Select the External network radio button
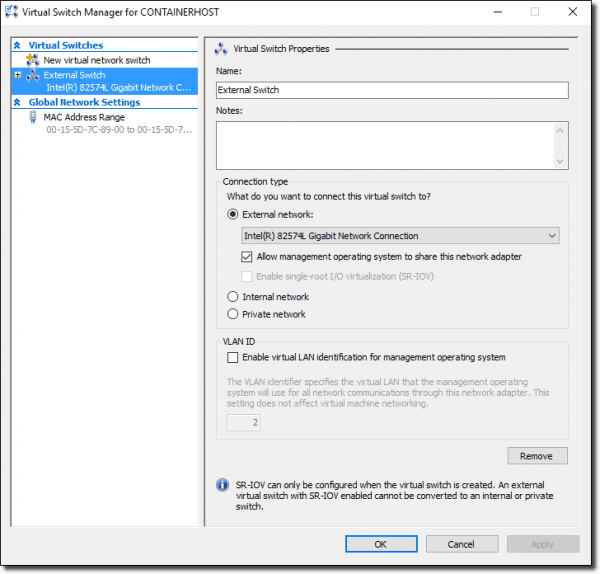The height and width of the screenshot is (574, 600). [233, 214]
